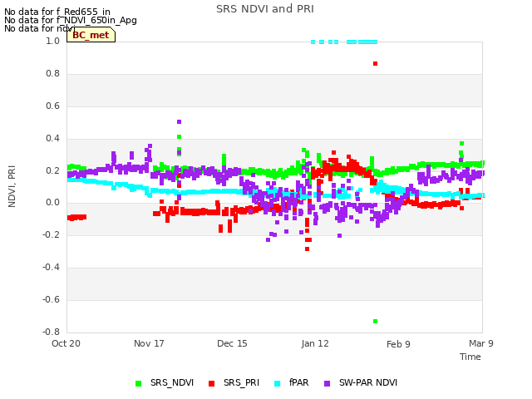Toggle fPAR series in legend

tap(292, 383)
